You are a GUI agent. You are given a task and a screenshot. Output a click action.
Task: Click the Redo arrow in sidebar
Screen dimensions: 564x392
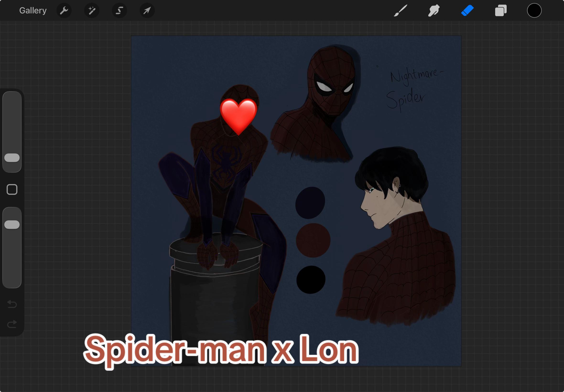tap(12, 324)
